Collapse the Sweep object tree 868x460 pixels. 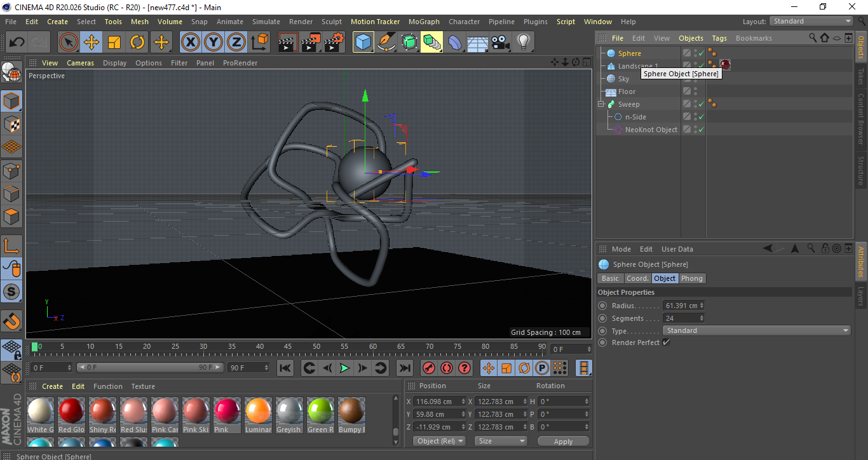tap(600, 104)
